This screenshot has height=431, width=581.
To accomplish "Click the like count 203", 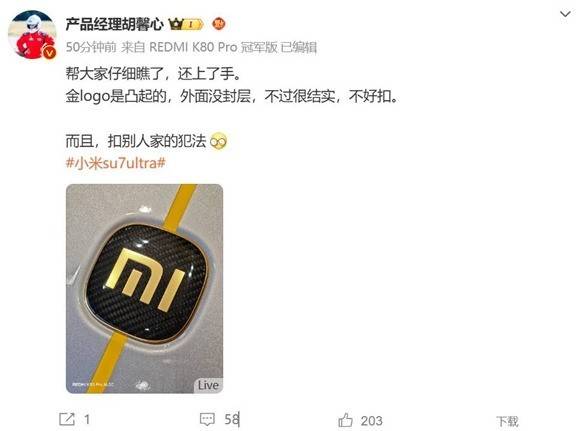I will point(372,421).
